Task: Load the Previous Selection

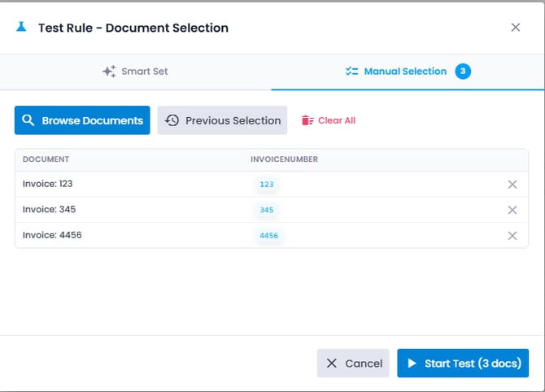Action: (222, 120)
